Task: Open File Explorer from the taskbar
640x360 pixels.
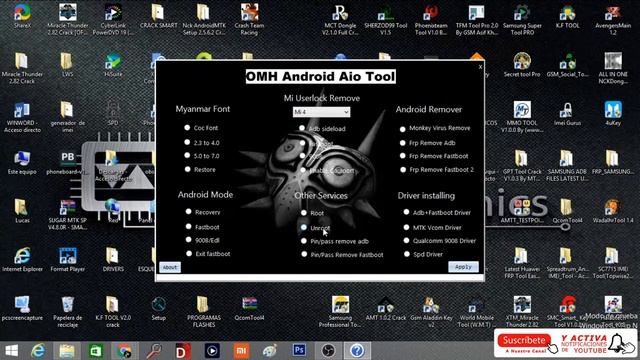Action: point(67,351)
